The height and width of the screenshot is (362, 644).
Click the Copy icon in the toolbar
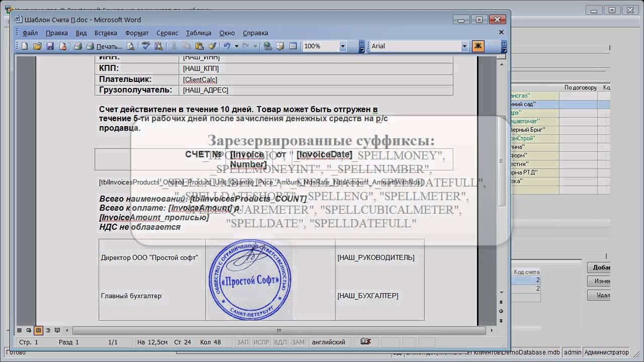187,46
